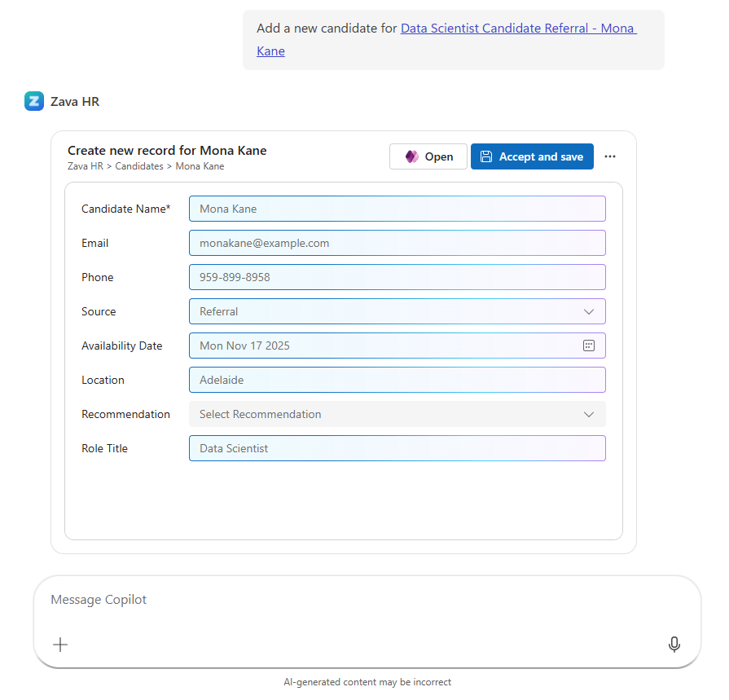Click the Candidates breadcrumb link
The width and height of the screenshot is (729, 700).
tap(138, 165)
